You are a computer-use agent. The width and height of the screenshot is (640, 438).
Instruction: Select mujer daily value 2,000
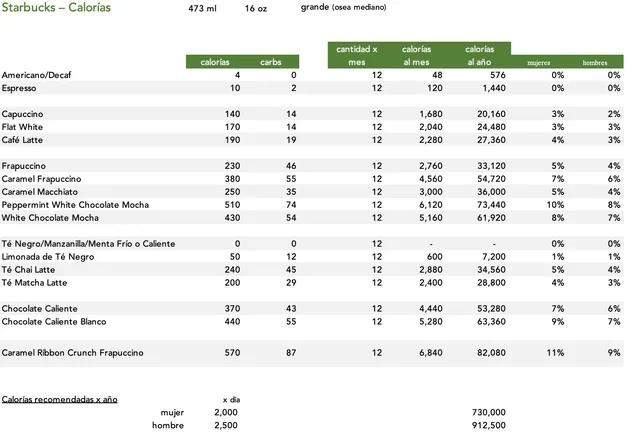tap(226, 413)
